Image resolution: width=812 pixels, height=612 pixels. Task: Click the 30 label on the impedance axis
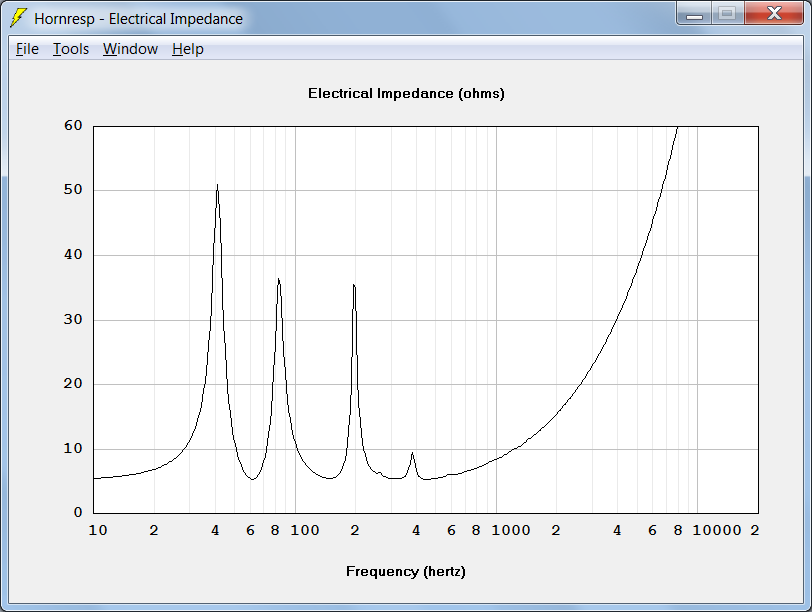click(x=73, y=319)
